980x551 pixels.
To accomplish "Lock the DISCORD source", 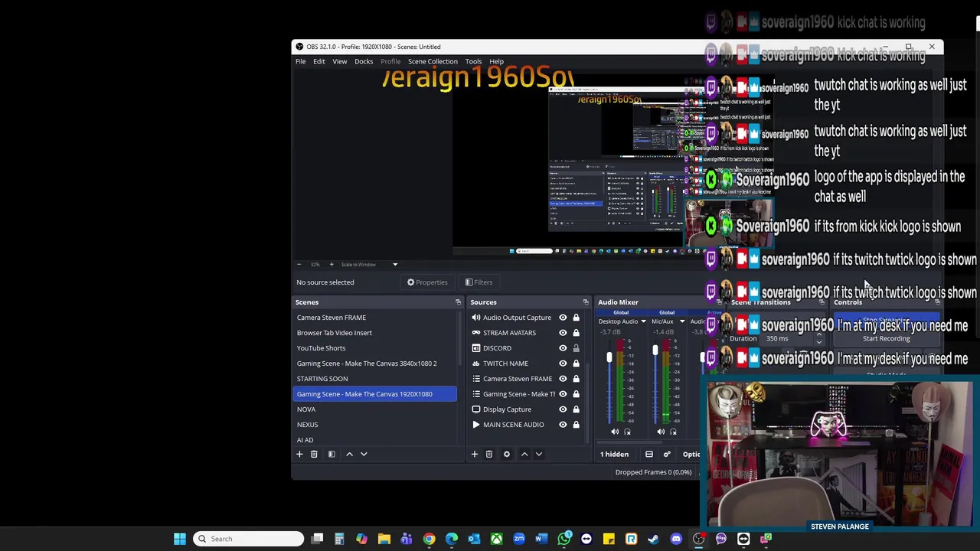I will [576, 348].
